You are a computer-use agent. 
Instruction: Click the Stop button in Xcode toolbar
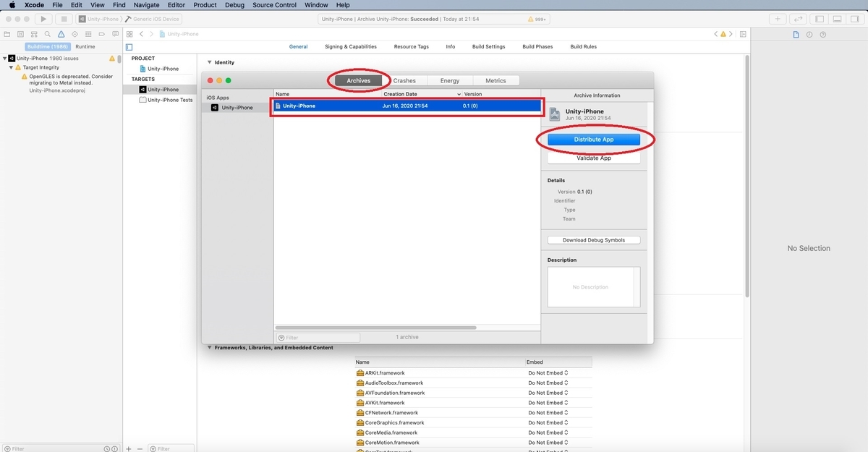pos(64,19)
